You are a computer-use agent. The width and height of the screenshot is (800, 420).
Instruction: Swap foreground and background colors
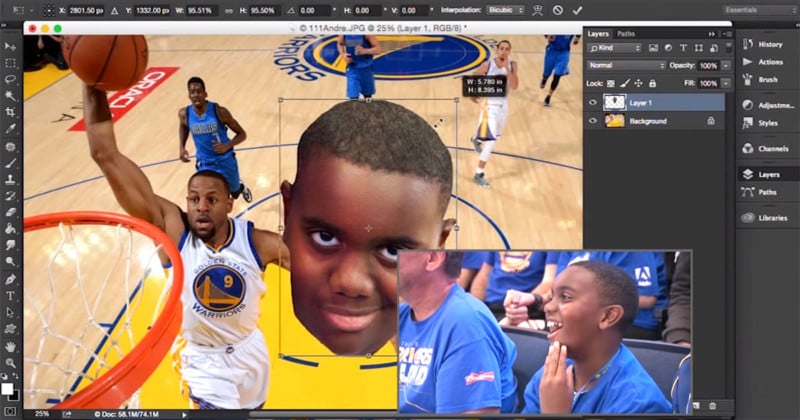click(x=16, y=377)
